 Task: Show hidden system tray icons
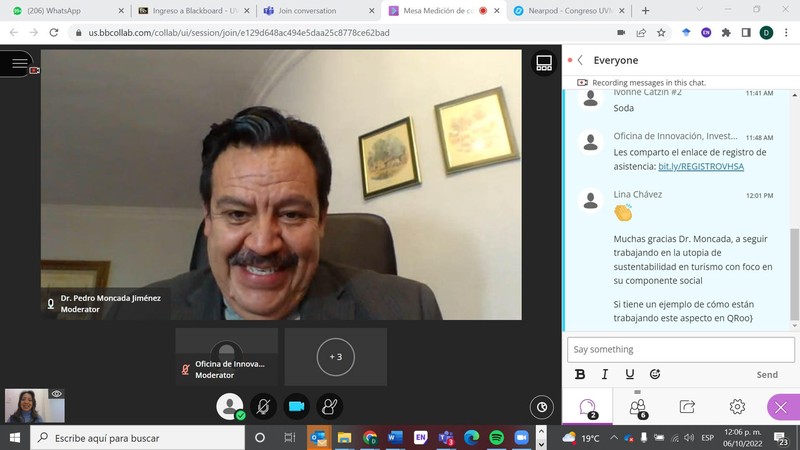coord(614,438)
